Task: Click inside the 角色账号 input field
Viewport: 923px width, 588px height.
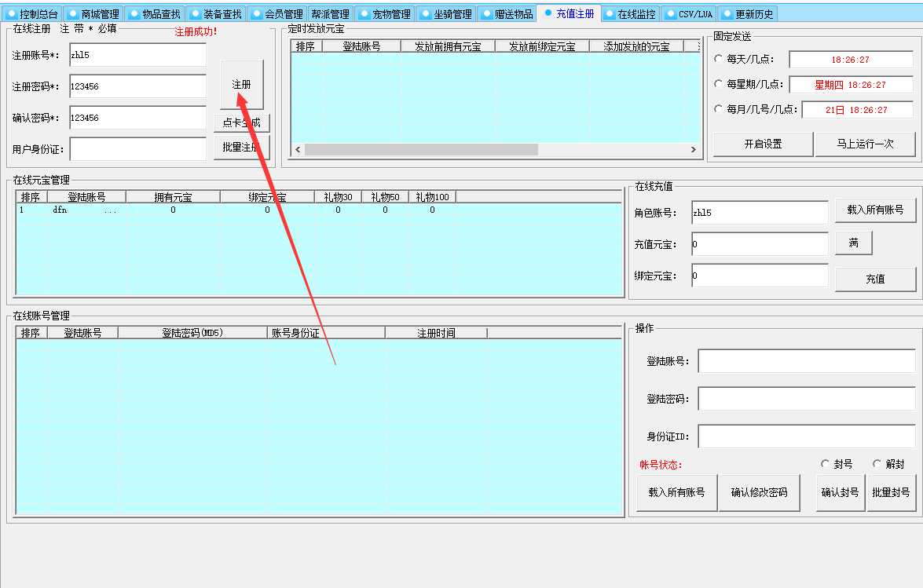Action: coord(759,212)
